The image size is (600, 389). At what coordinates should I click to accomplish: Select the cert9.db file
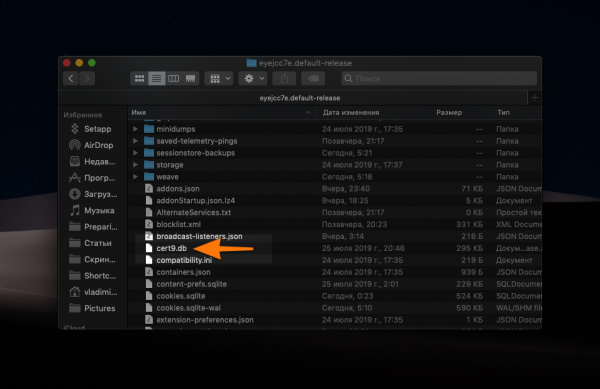pos(171,248)
